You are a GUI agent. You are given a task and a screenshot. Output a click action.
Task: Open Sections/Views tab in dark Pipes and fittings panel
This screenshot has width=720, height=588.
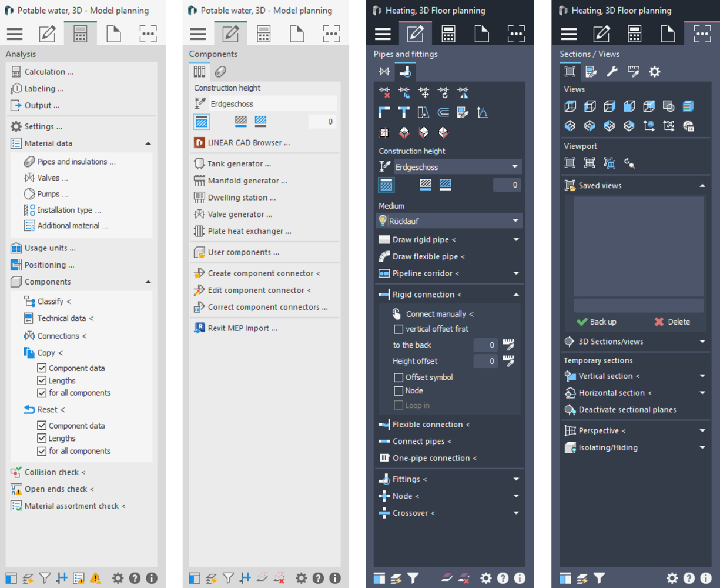pos(516,34)
